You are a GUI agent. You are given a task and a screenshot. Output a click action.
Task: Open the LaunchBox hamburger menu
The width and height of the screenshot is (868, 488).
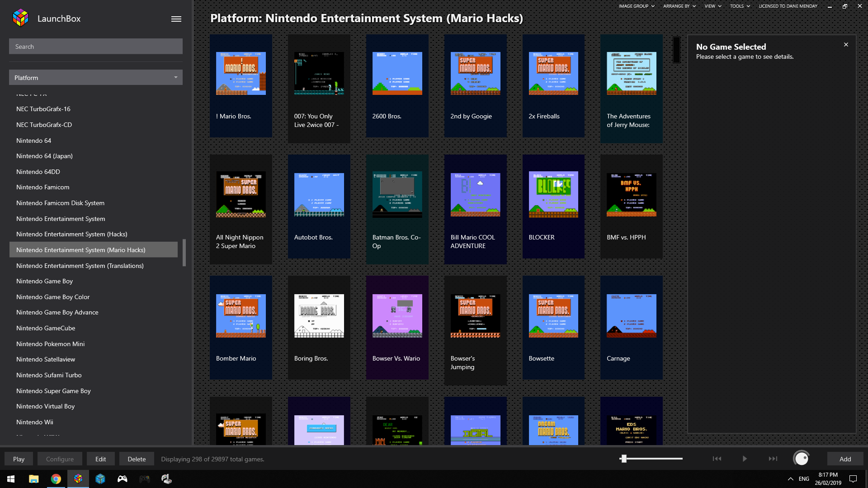176,19
